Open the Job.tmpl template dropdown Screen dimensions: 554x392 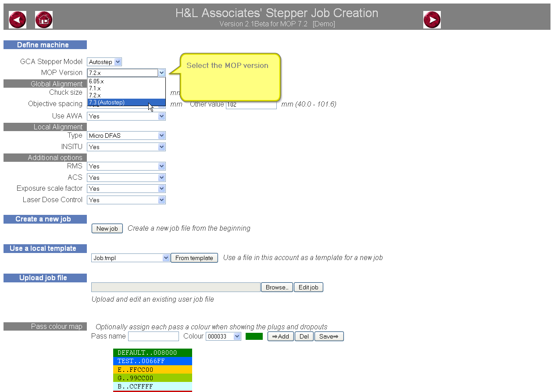point(131,258)
